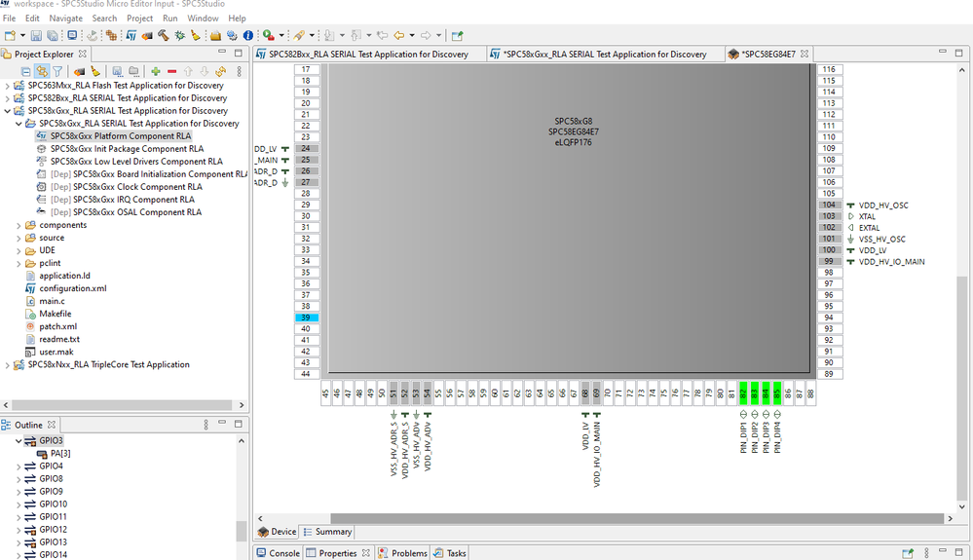Viewport: 973px width, 560px height.
Task: Click the yellow package toolbar icon
Action: coord(215,36)
